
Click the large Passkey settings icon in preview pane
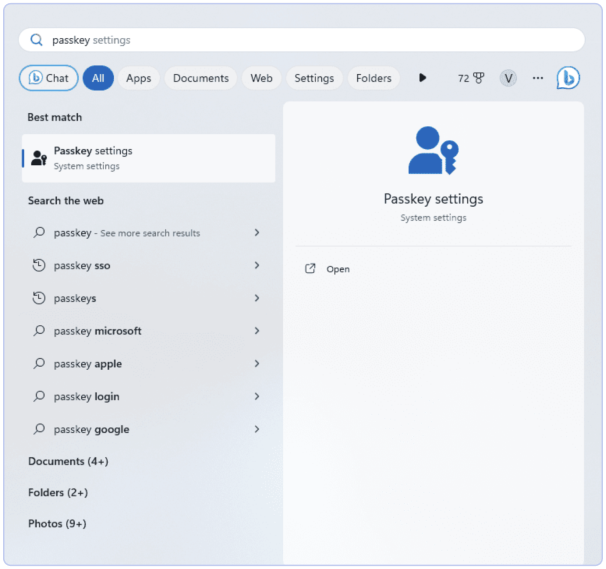[433, 150]
